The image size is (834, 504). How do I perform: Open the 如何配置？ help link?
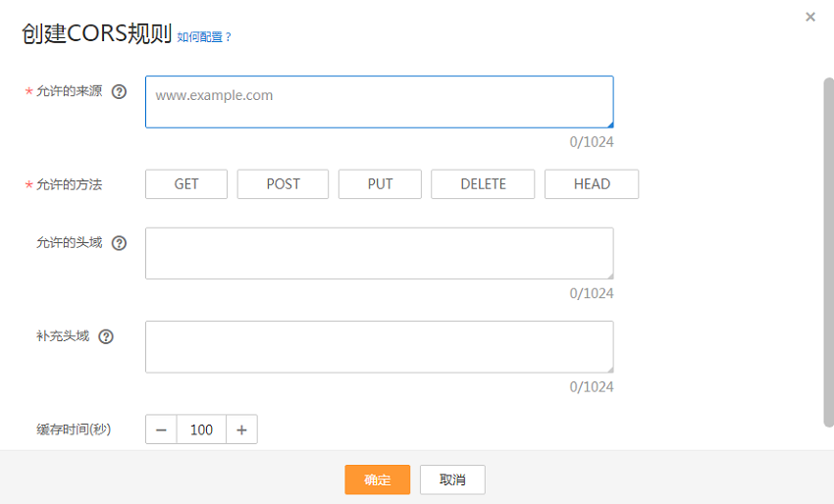[204, 36]
